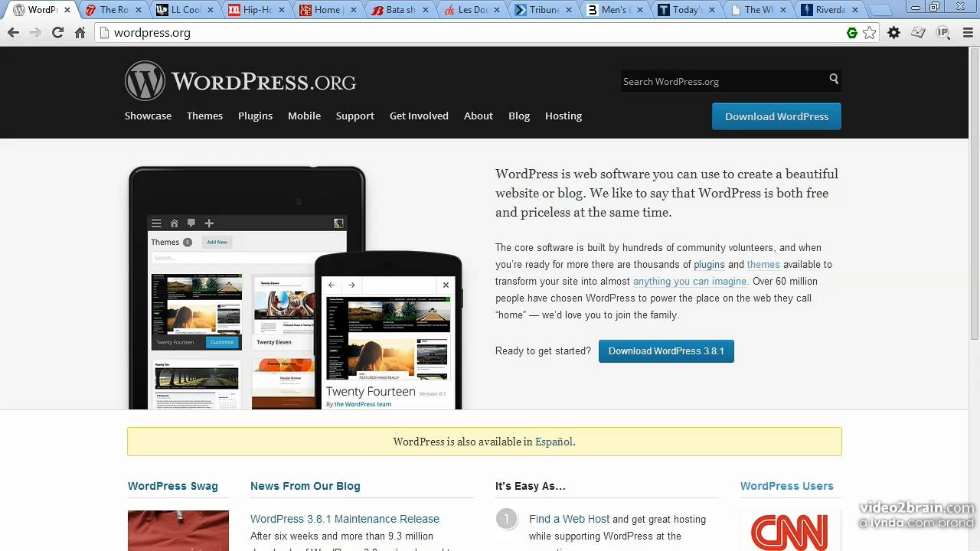
Task: Open the gear extension icon
Action: coord(893,33)
